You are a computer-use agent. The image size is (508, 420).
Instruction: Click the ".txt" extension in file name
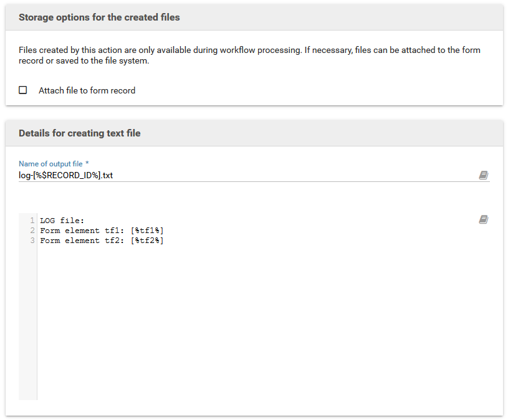click(107, 176)
